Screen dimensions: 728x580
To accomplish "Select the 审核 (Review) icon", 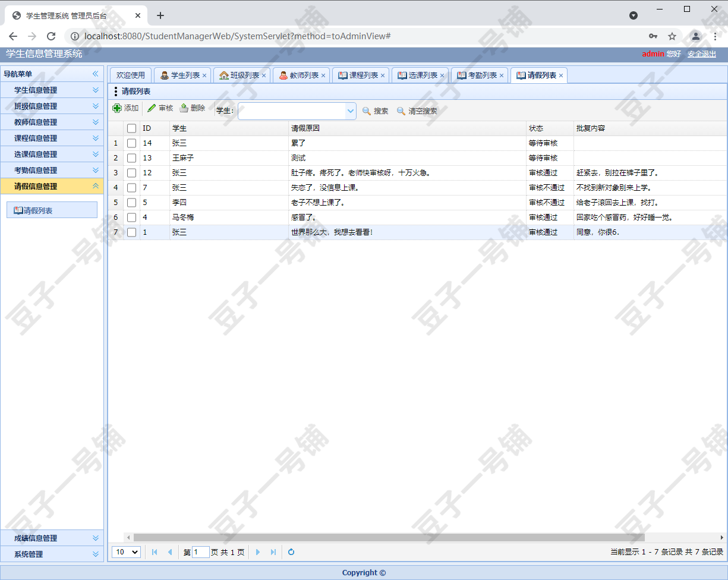I will (x=152, y=109).
